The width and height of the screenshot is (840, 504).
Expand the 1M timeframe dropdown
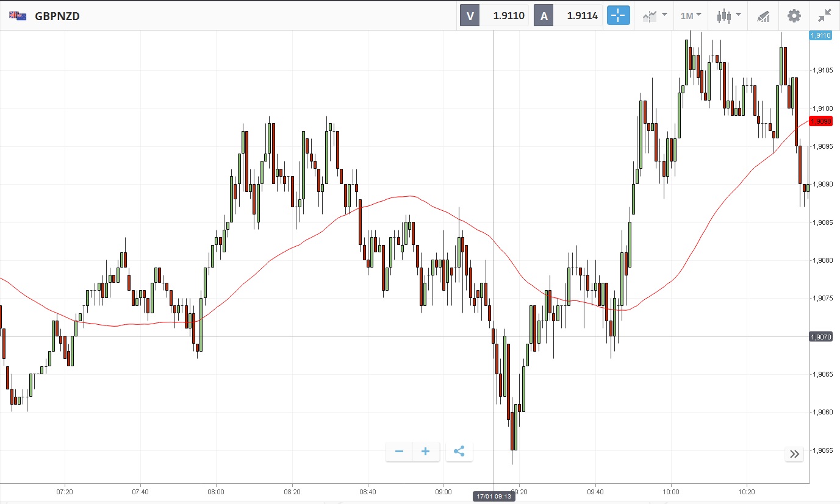coord(691,16)
